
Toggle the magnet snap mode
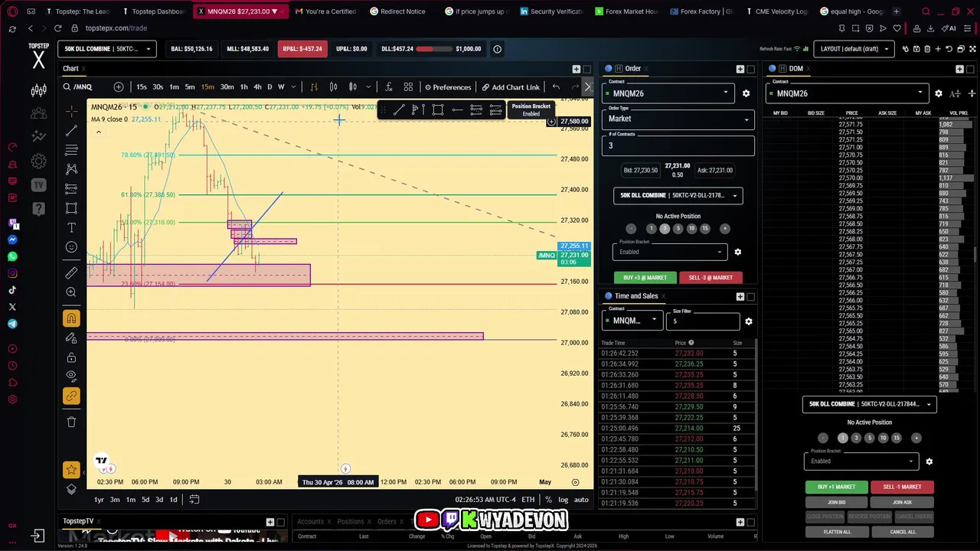click(x=71, y=318)
